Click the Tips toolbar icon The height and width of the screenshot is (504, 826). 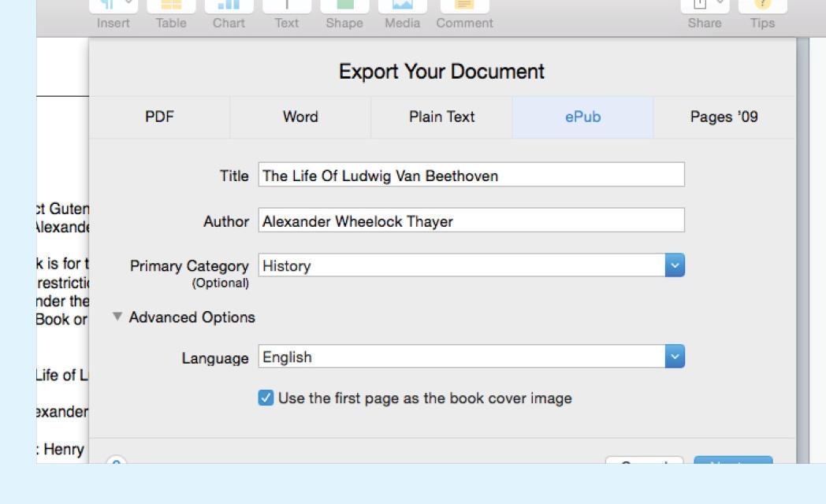763,6
